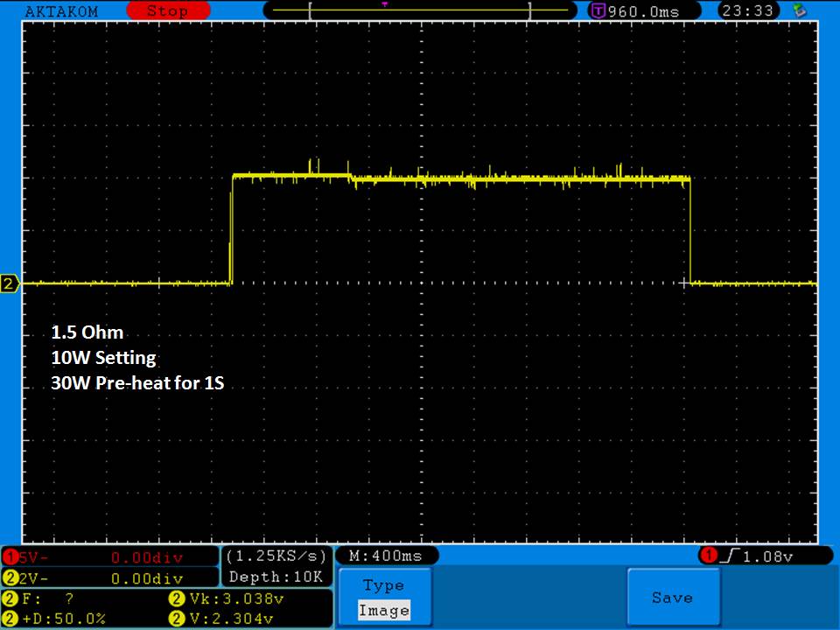840x630 pixels.
Task: Click the channel 2 ground marker
Action: click(10, 283)
